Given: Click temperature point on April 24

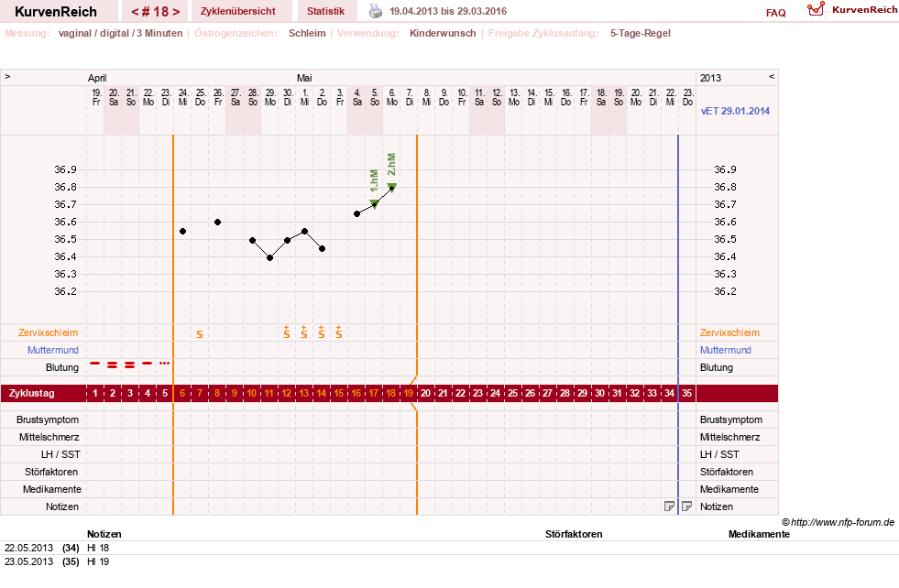Looking at the screenshot, I should coord(183,232).
